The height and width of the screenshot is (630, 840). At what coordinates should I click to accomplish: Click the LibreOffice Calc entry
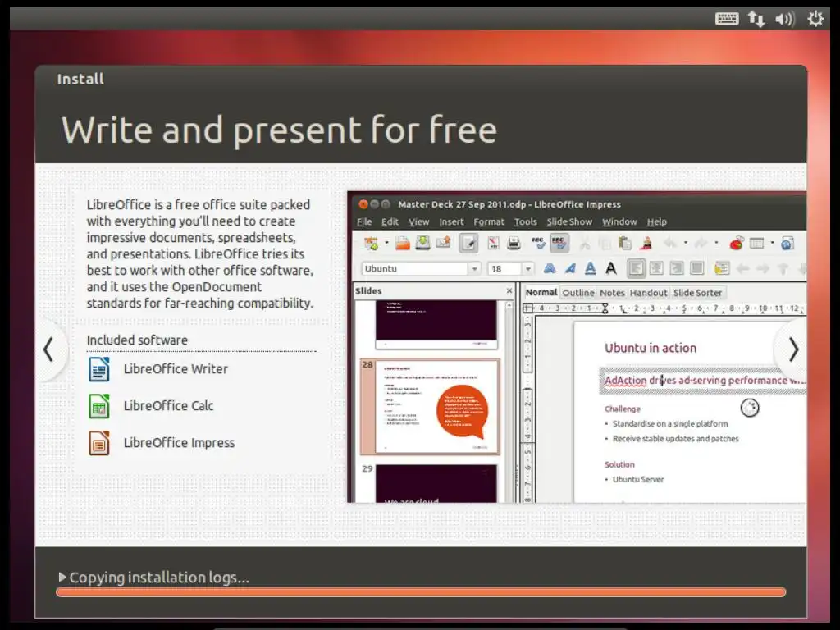pyautogui.click(x=151, y=406)
